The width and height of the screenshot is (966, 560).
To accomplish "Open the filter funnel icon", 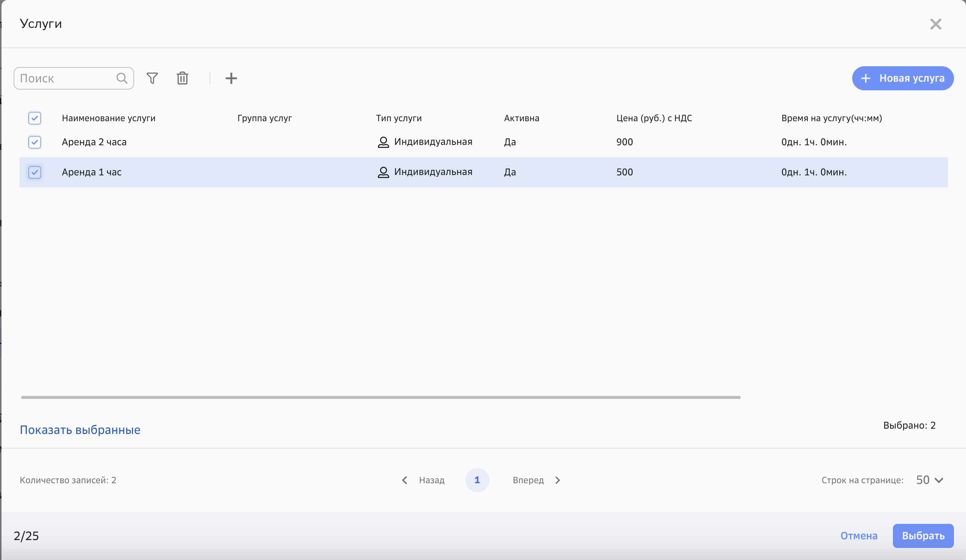I will pos(152,78).
